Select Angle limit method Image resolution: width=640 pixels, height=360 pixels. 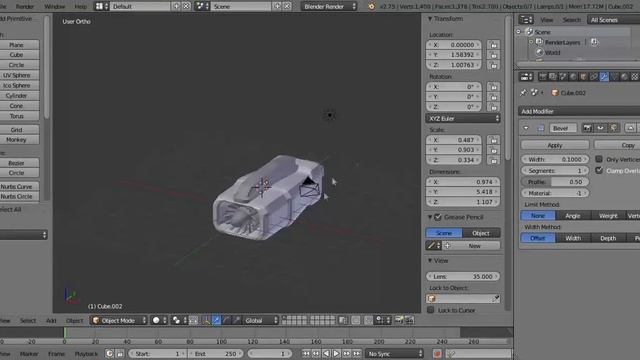573,216
